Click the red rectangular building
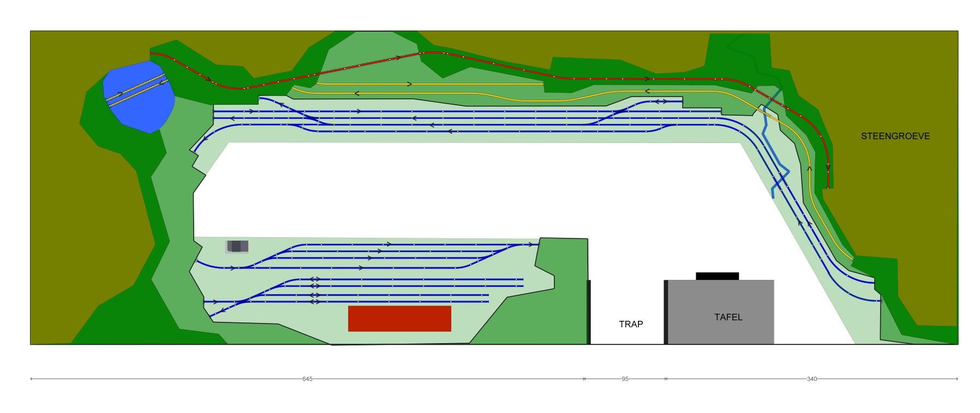This screenshot has height=413, width=980. [x=399, y=319]
